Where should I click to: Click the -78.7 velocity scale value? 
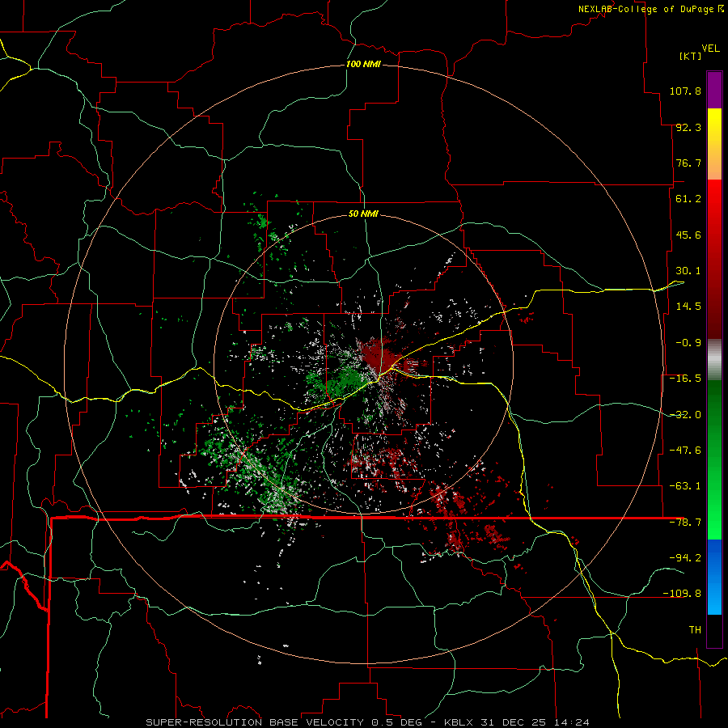pos(685,523)
